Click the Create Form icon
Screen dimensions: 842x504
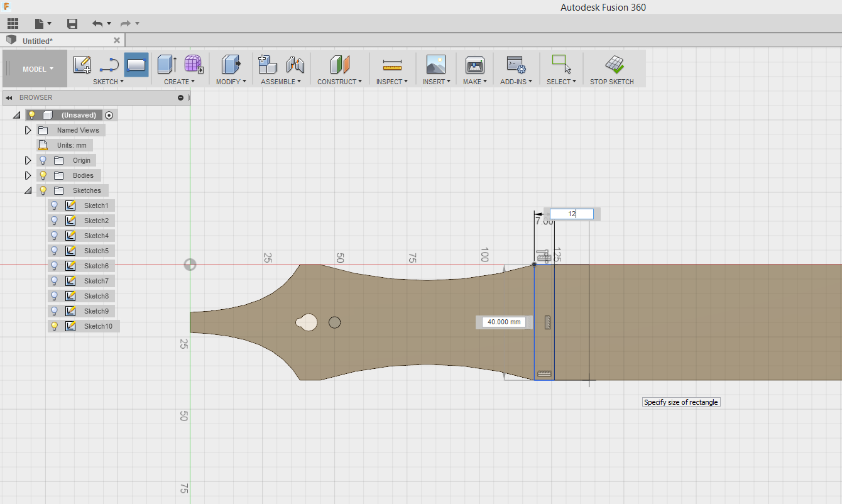[194, 64]
